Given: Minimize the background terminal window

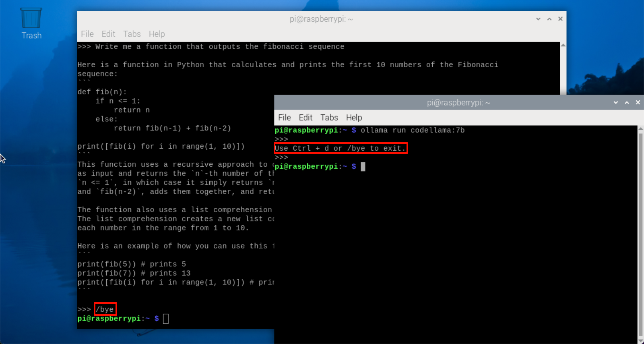Looking at the screenshot, I should [x=538, y=19].
